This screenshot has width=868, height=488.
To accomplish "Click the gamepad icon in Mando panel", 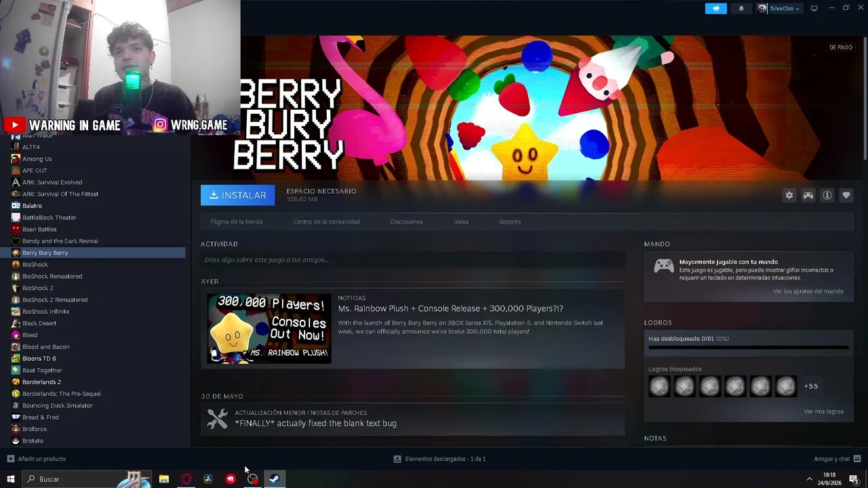I will [x=664, y=266].
